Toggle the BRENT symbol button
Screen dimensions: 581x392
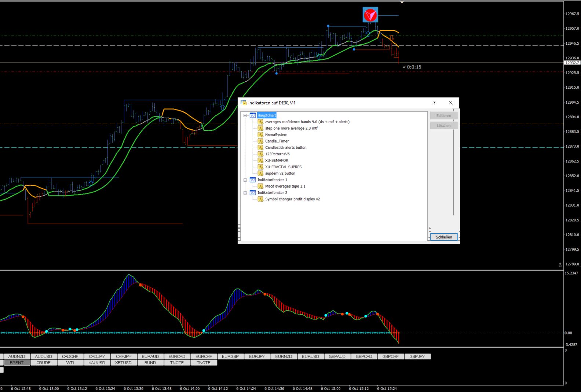click(17, 363)
